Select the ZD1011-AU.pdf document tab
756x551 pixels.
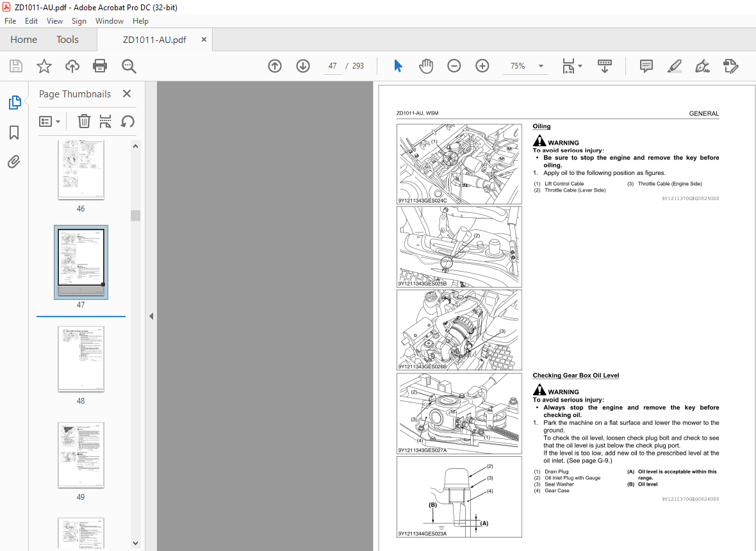(154, 40)
